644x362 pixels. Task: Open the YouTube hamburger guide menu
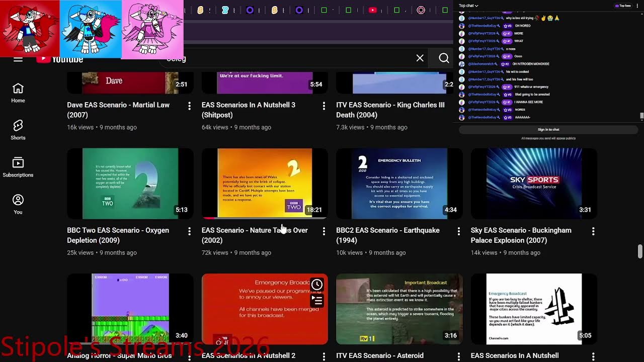[x=18, y=59]
